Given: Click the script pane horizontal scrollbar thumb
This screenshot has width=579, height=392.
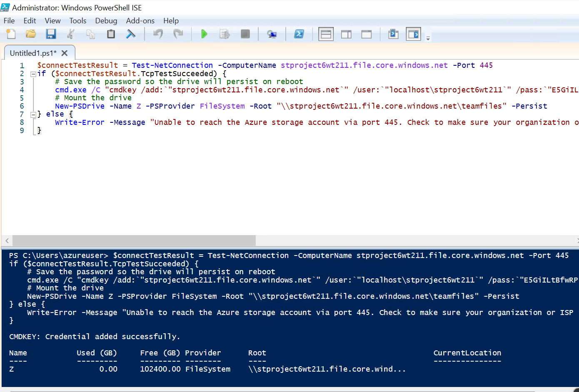Looking at the screenshot, I should [133, 241].
